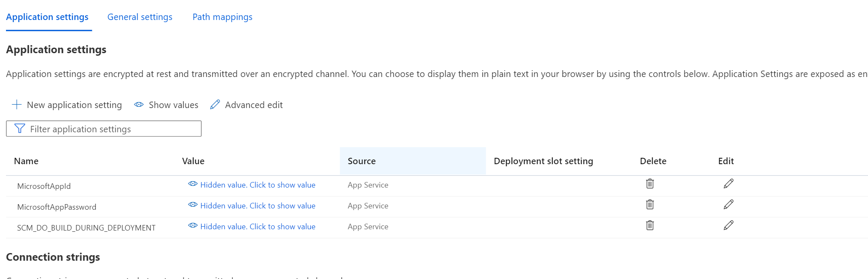Click the Advanced edit pencil icon
The image size is (868, 279).
point(215,105)
